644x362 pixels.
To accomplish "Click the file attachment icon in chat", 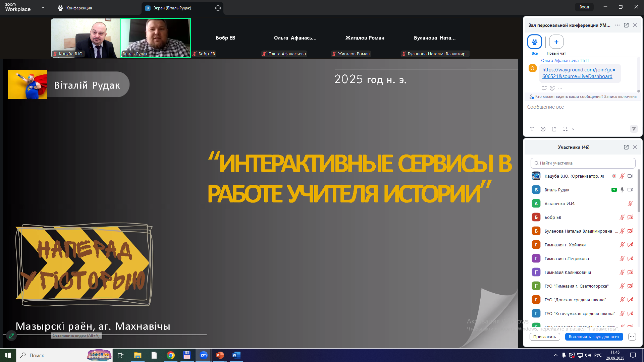I will coord(554,129).
